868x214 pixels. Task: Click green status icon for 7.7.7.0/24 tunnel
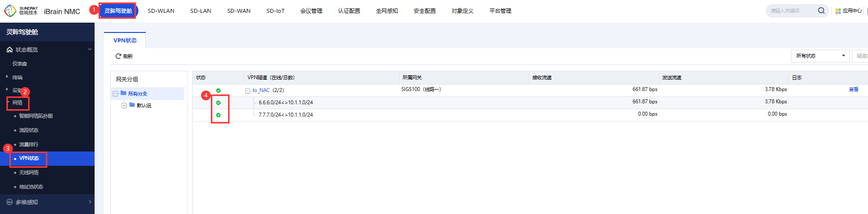218,115
